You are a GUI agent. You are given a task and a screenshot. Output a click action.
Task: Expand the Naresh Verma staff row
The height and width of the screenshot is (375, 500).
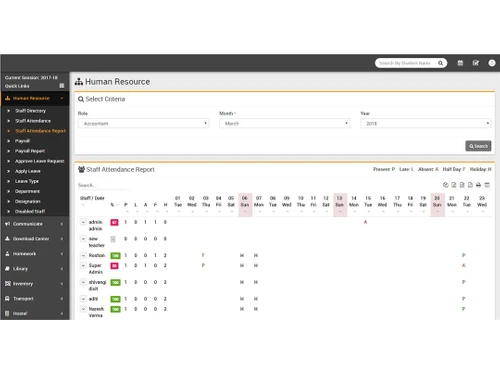point(83,309)
